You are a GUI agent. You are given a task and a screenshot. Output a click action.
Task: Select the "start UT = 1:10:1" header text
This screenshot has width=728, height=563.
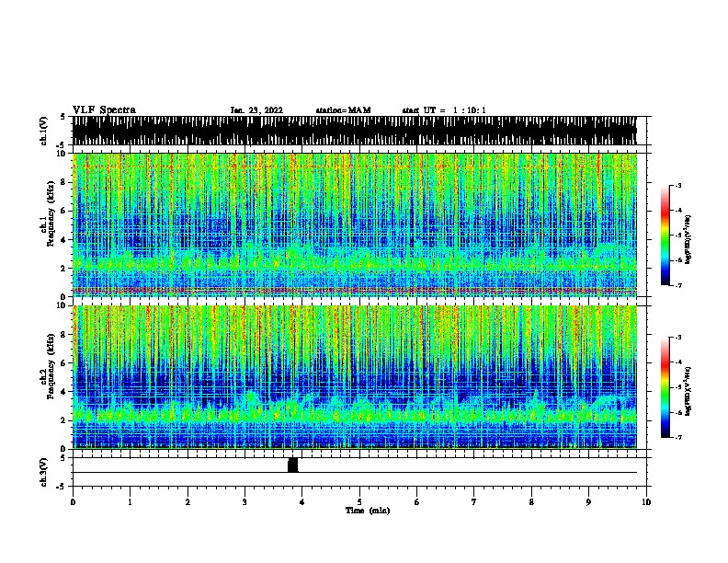444,110
